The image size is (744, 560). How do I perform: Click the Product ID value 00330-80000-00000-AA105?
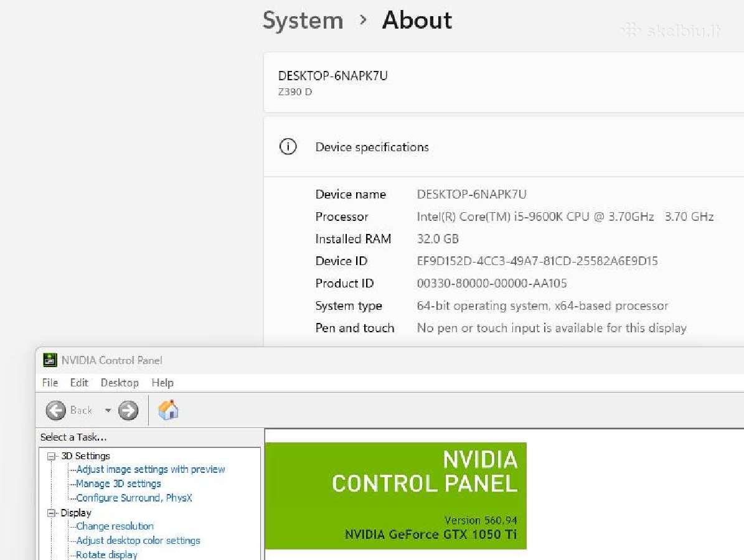coord(492,284)
